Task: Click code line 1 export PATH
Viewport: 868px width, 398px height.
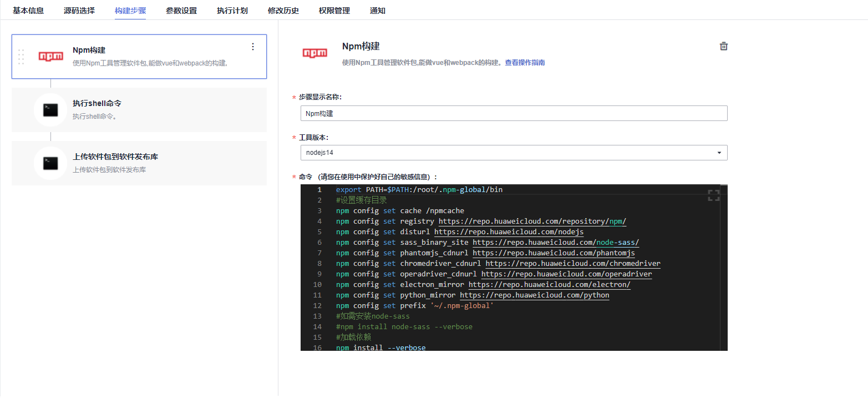Action: (419, 190)
